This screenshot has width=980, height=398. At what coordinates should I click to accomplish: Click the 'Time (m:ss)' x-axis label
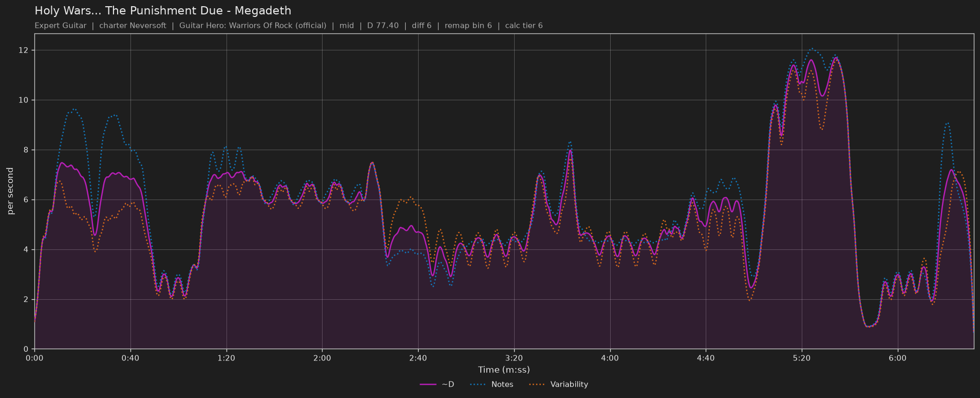coord(504,370)
